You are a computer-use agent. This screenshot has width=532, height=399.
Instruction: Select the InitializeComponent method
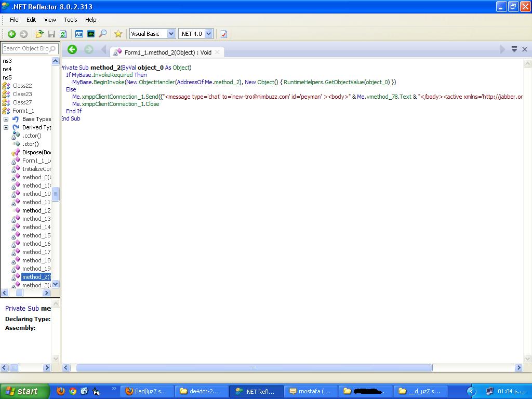click(37, 169)
